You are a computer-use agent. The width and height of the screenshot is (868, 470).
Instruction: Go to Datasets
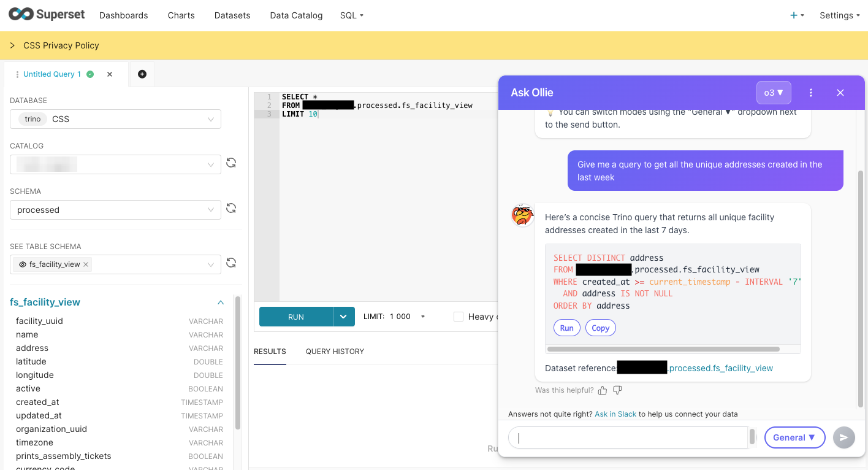point(232,15)
